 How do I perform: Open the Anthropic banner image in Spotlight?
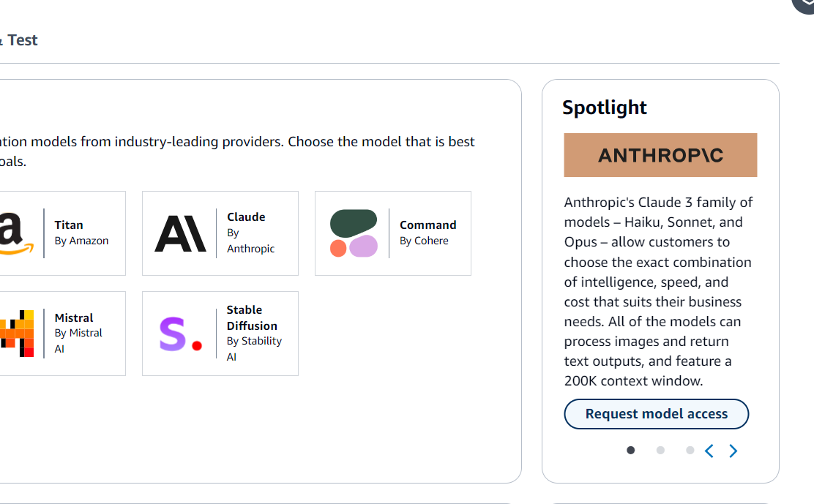[660, 155]
